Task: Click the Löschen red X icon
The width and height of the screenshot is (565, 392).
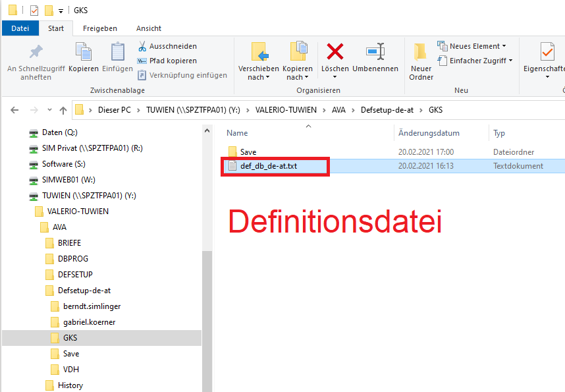Action: point(335,52)
